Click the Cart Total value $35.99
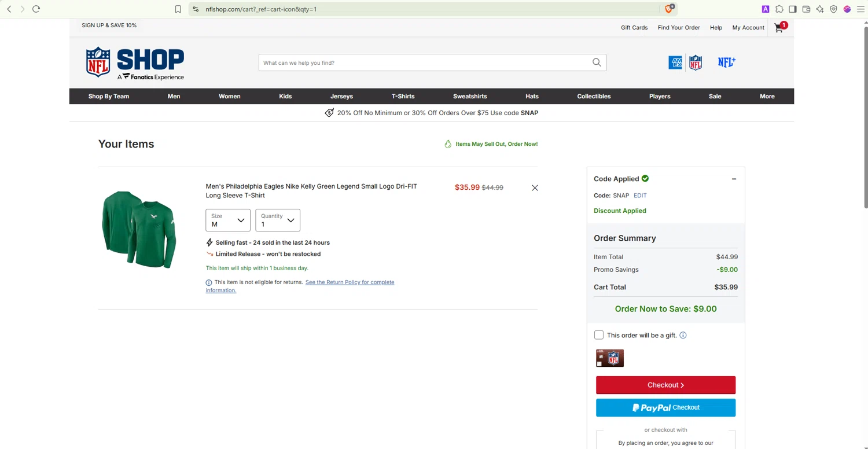The width and height of the screenshot is (868, 449). (726, 287)
